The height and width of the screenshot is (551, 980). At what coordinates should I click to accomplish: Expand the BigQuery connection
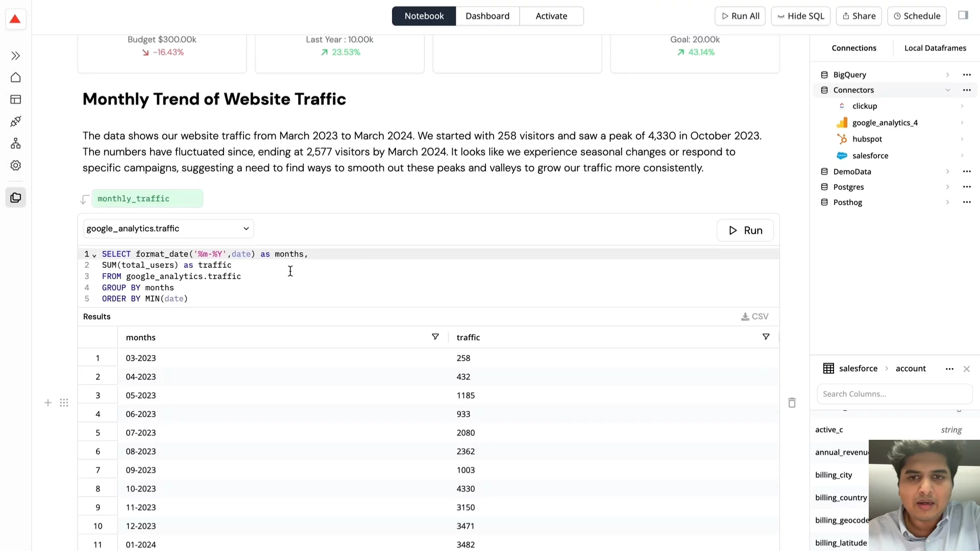click(947, 75)
